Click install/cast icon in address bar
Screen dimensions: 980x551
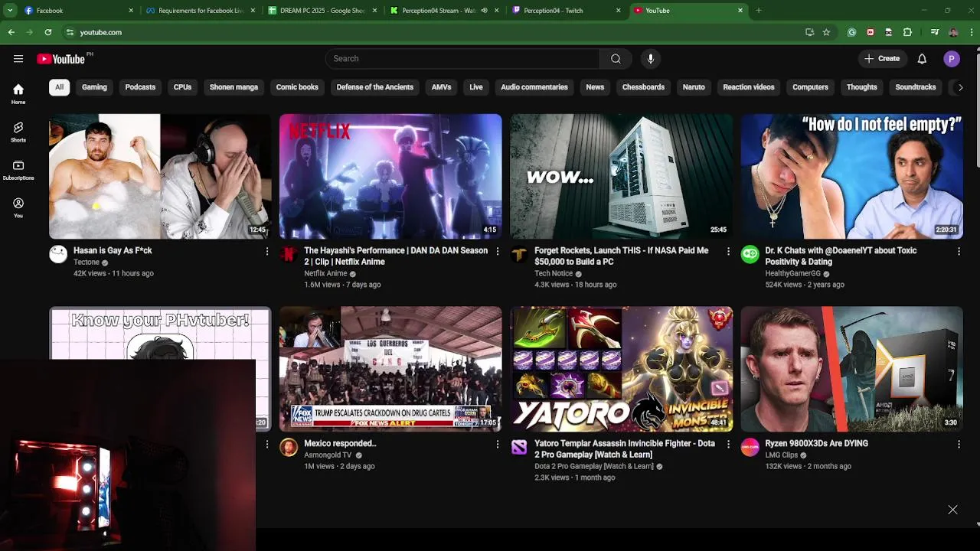(x=809, y=32)
